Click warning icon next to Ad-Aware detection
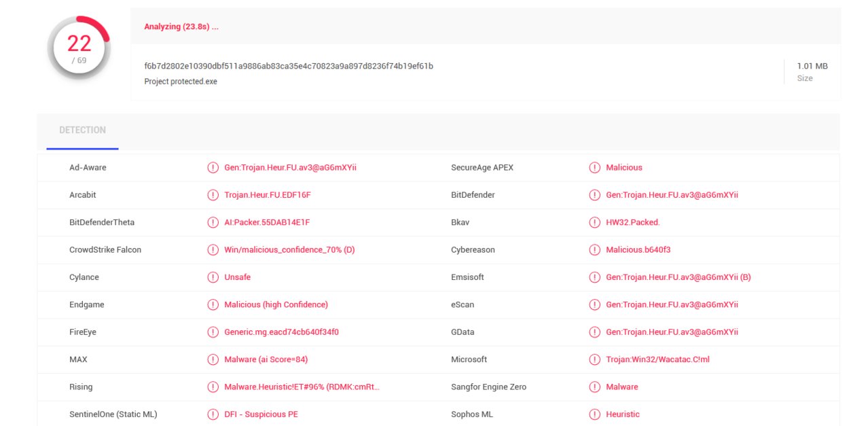This screenshot has width=868, height=426. pyautogui.click(x=213, y=168)
